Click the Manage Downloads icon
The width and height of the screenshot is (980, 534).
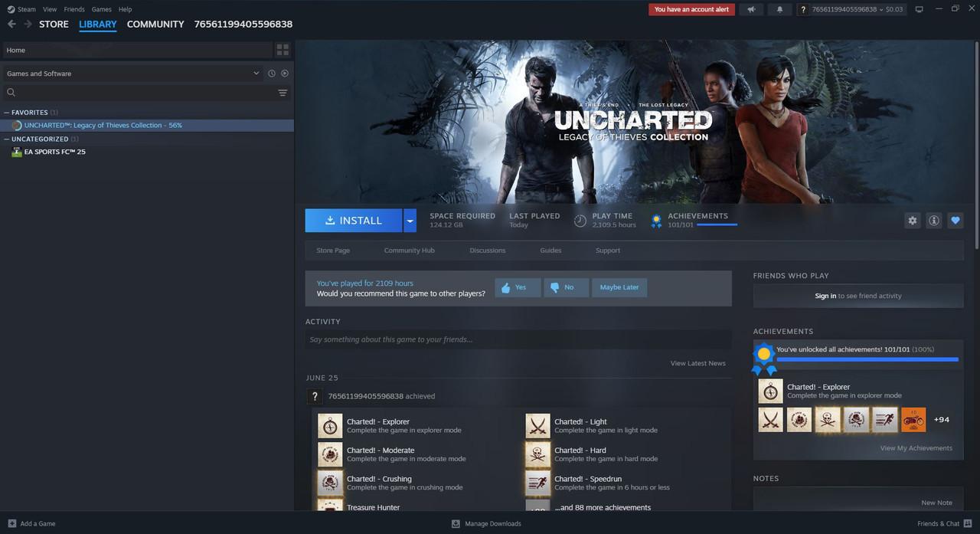[x=456, y=523]
